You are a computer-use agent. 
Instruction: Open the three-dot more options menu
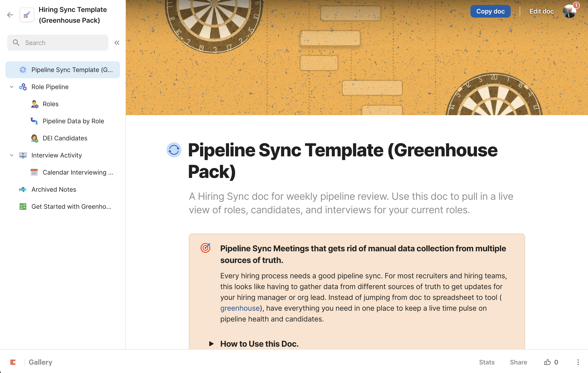coord(578,362)
